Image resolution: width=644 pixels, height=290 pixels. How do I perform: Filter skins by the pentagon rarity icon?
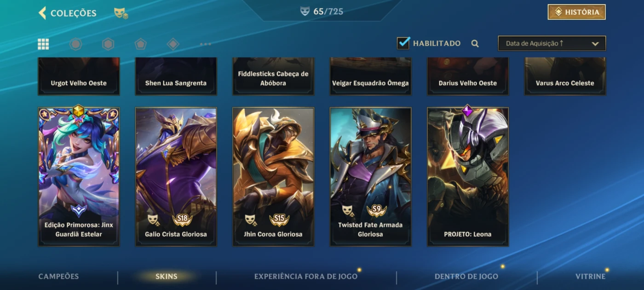click(x=140, y=44)
